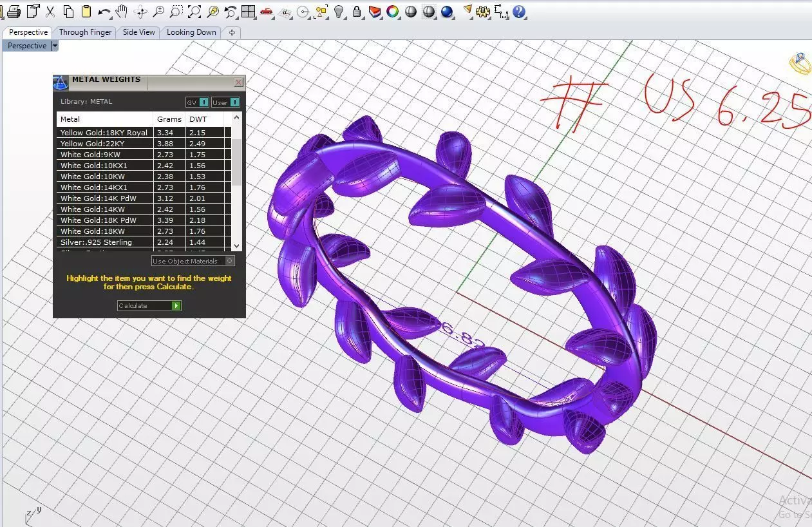812x527 pixels.
Task: Click the construction plane icon
Action: pyautogui.click(x=285, y=12)
